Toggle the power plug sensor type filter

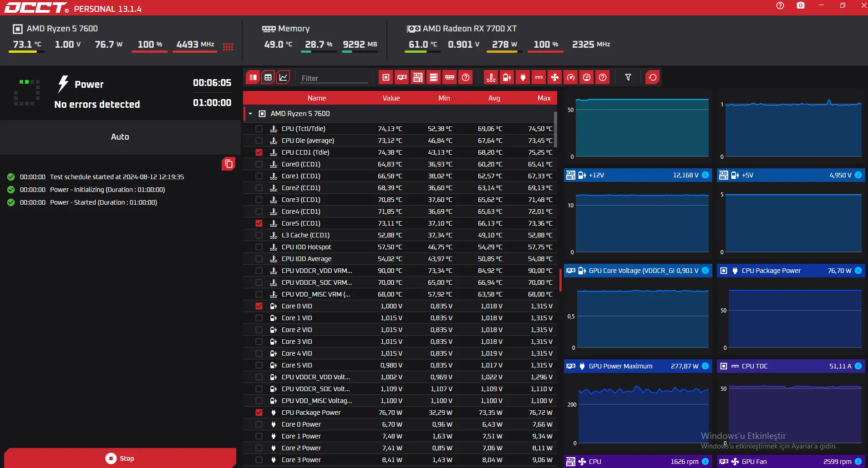[523, 77]
